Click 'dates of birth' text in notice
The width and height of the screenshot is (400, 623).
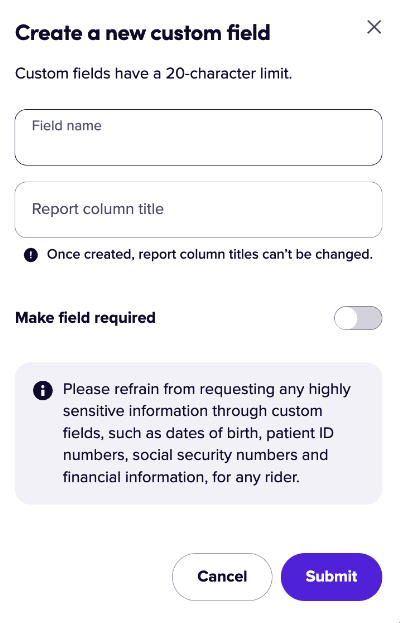pyautogui.click(x=212, y=433)
